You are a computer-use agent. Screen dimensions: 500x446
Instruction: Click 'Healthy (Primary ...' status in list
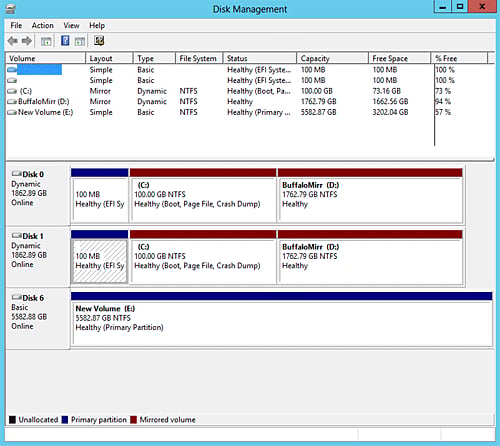259,112
